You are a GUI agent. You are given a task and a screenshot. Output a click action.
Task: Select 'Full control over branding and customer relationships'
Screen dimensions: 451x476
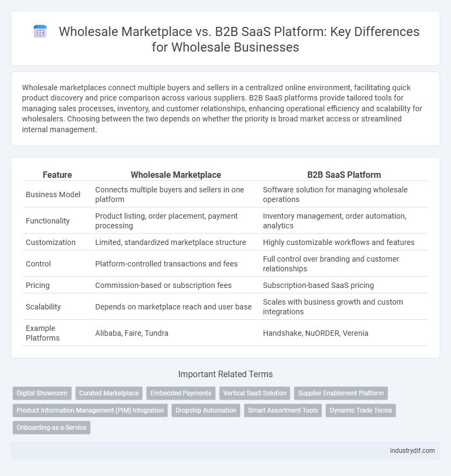(344, 264)
